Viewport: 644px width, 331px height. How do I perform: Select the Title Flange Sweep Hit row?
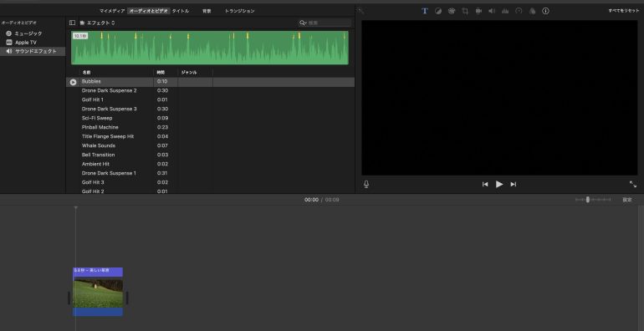click(210, 137)
